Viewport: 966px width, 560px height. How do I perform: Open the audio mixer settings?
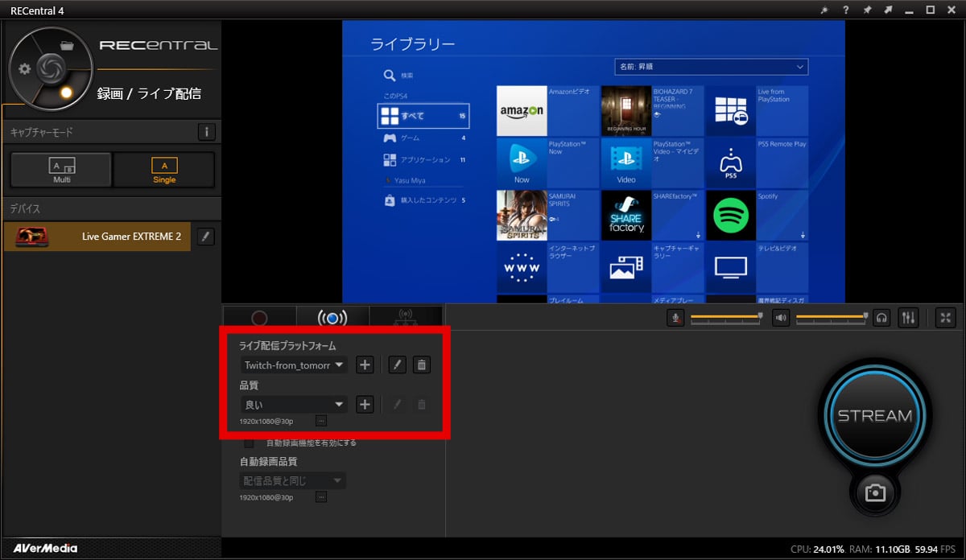pos(909,318)
